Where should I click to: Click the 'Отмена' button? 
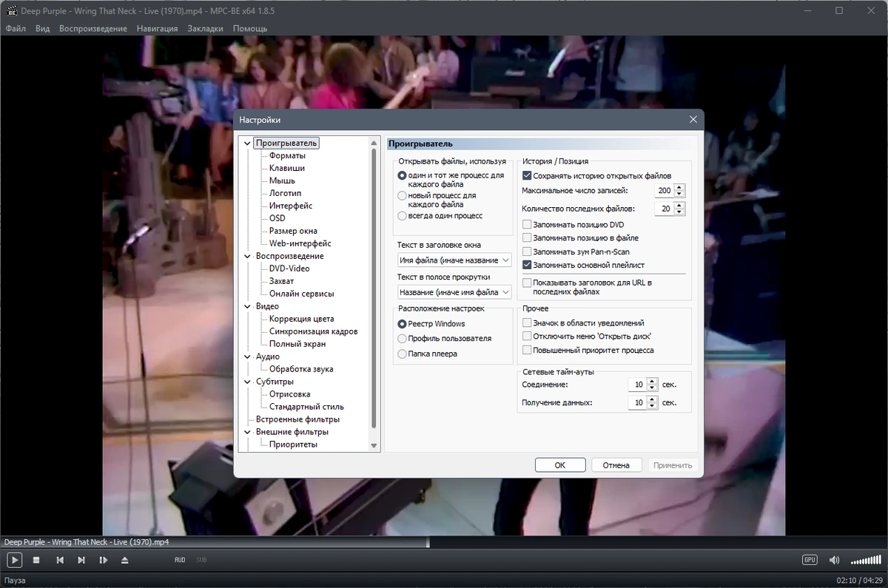coord(616,465)
